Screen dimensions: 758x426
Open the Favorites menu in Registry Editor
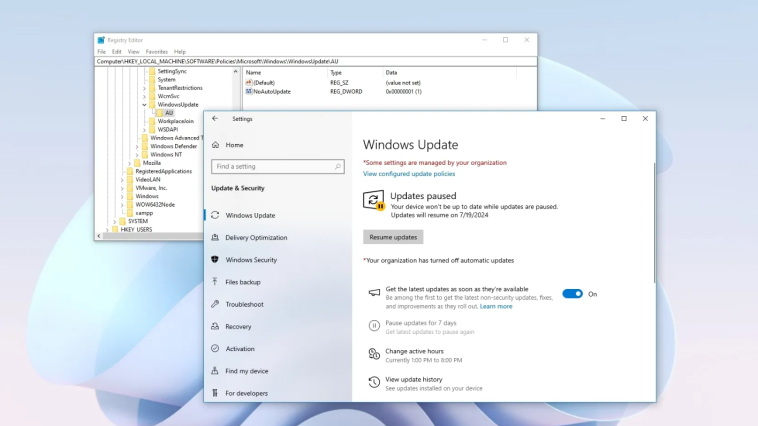pos(157,52)
